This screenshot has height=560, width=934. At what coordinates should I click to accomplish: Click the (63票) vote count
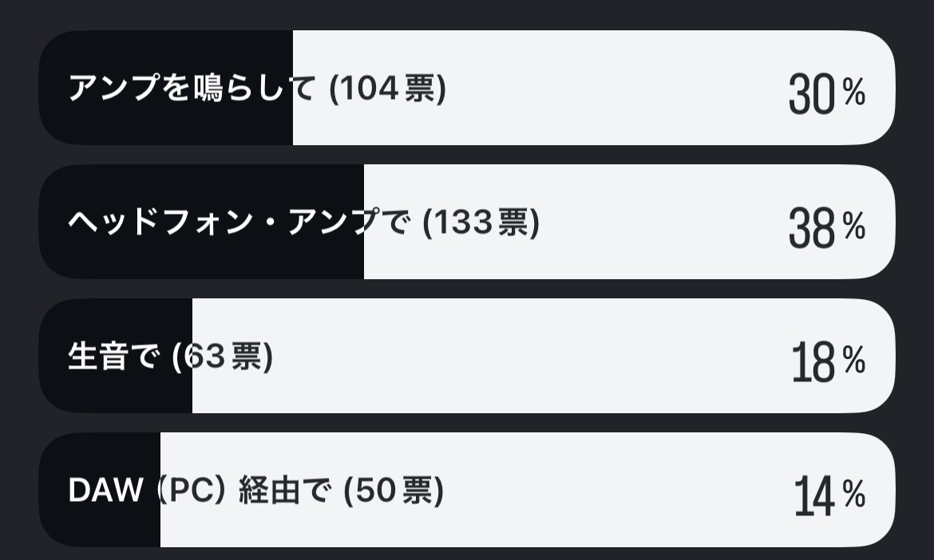click(223, 357)
